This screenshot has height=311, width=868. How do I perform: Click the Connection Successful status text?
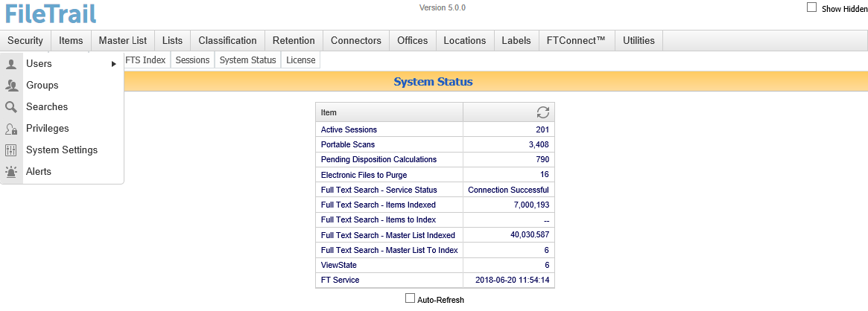click(x=508, y=190)
